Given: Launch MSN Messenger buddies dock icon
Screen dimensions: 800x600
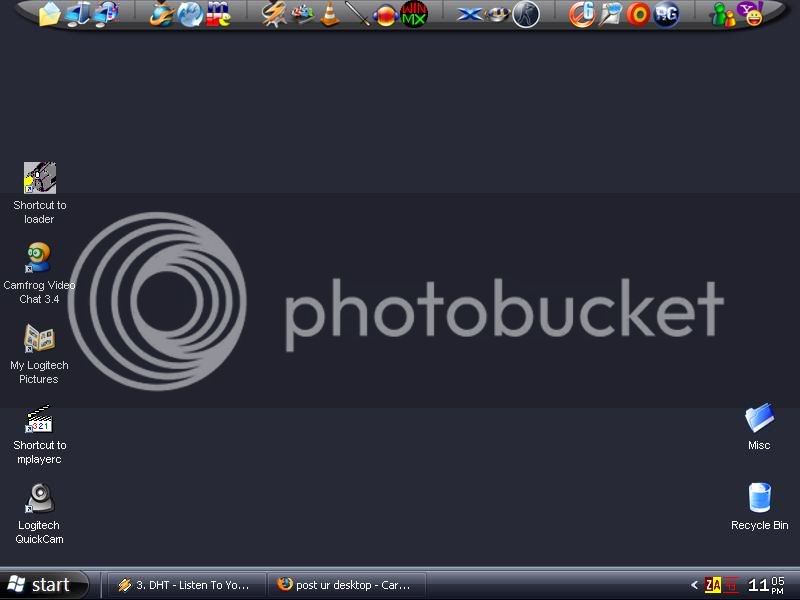Looking at the screenshot, I should click(722, 14).
